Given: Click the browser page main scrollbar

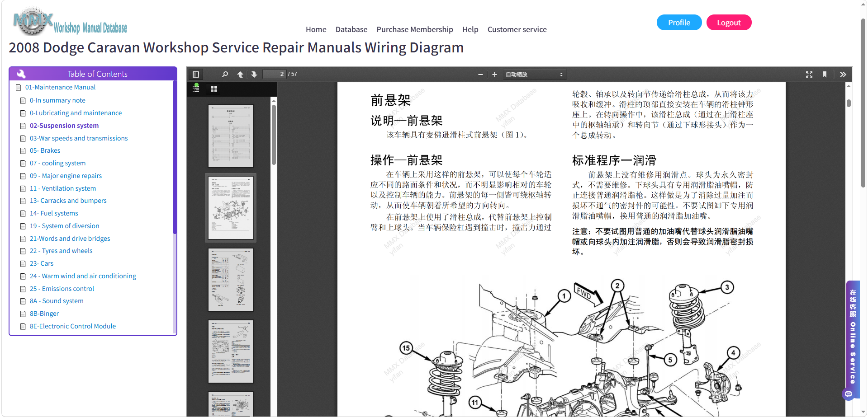Looking at the screenshot, I should (863, 103).
